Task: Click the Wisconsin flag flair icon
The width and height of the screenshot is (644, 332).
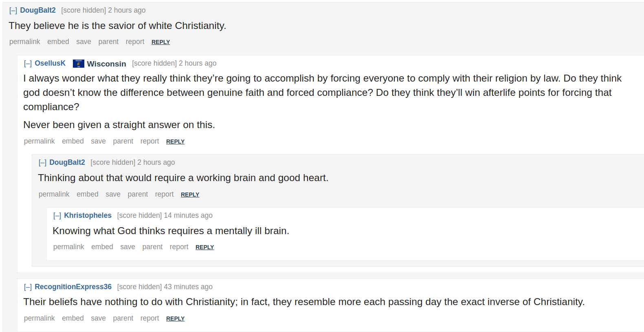Action: pos(79,64)
